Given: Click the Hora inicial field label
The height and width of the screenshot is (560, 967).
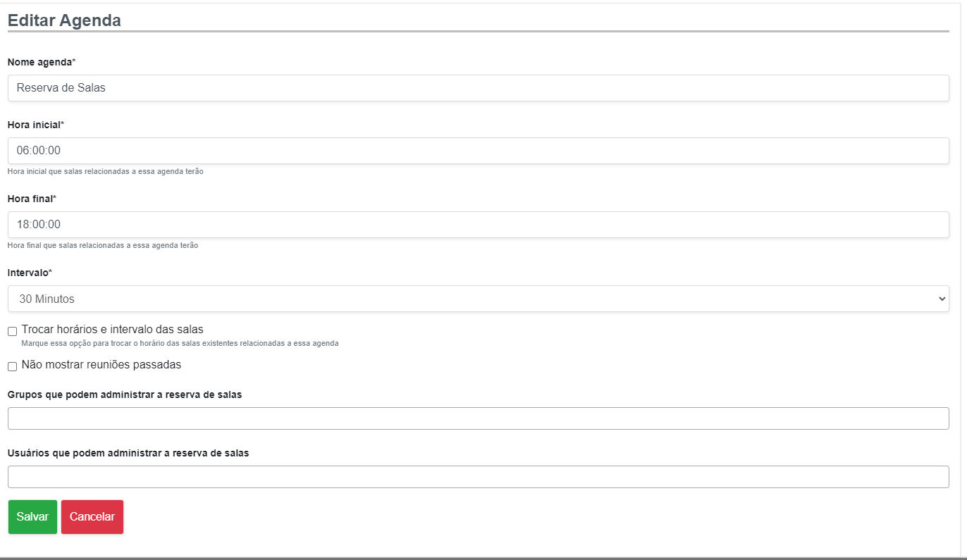Looking at the screenshot, I should point(35,125).
